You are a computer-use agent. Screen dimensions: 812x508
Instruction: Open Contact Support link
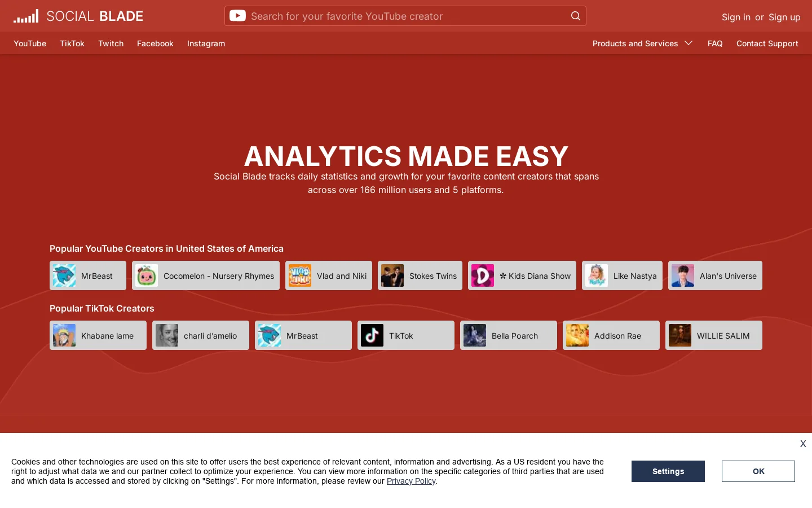(767, 43)
